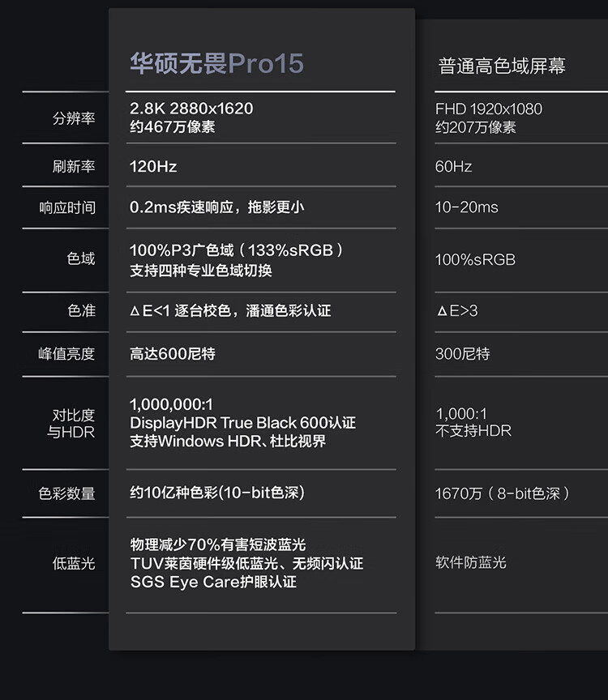Click the 色域 row label
Screen dimensions: 608x700
(x=81, y=259)
